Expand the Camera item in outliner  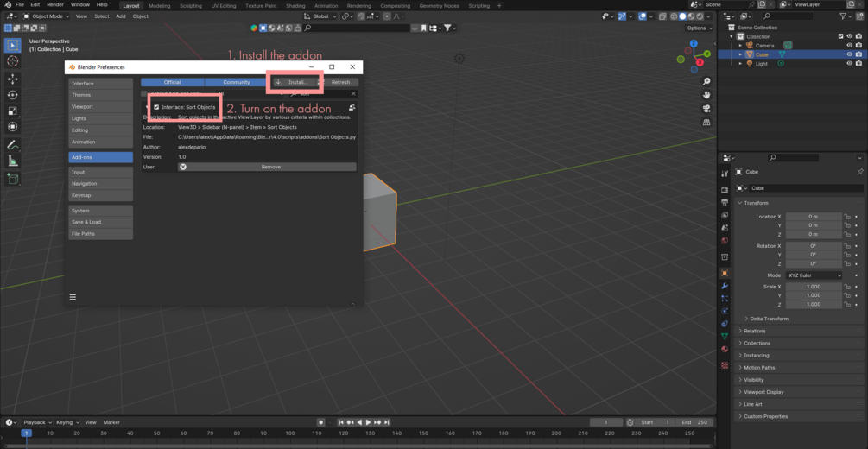[740, 46]
